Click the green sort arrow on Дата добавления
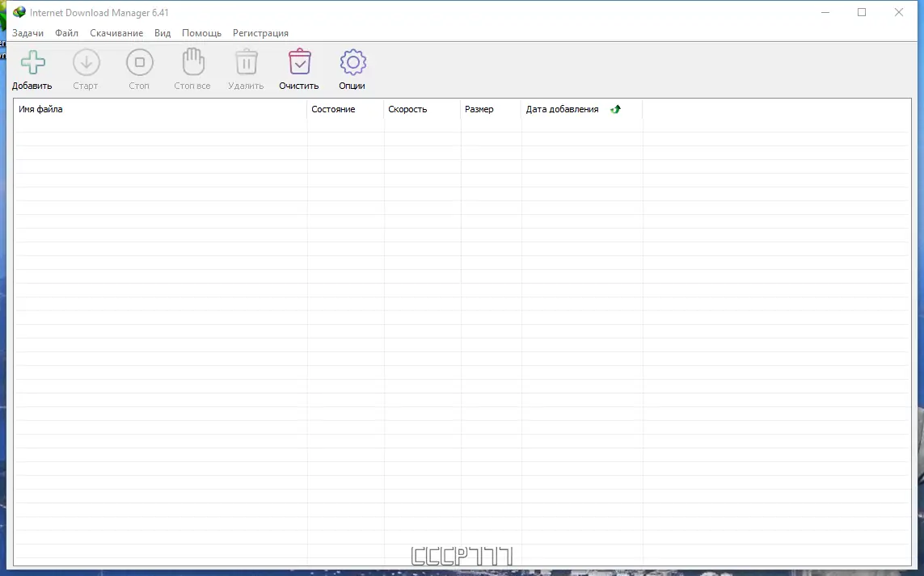The width and height of the screenshot is (924, 576). pyautogui.click(x=616, y=109)
